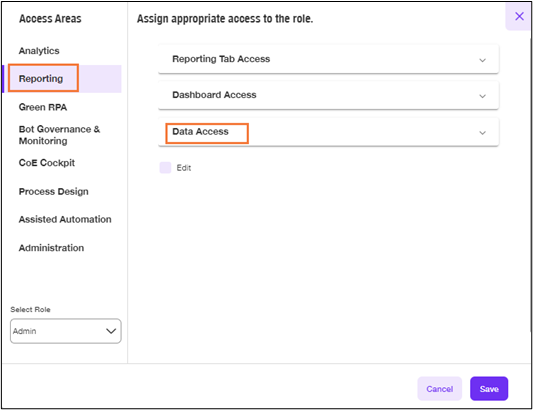This screenshot has height=410, width=533.
Task: Expand Data Access chevron arrow
Action: click(482, 133)
